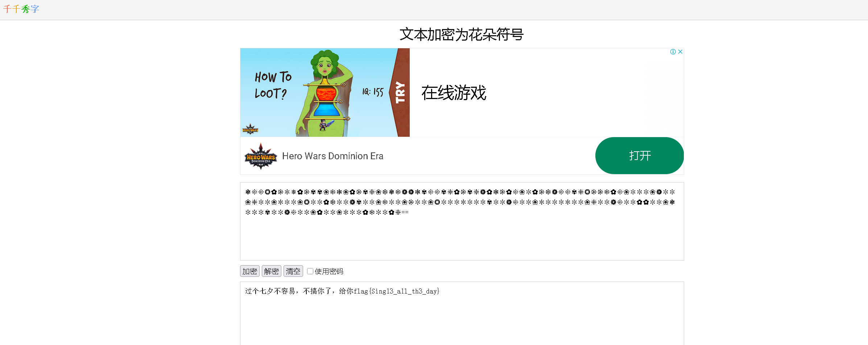The width and height of the screenshot is (868, 345).
Task: Click the 文本加密为花朵符号 page heading
Action: coord(462,34)
